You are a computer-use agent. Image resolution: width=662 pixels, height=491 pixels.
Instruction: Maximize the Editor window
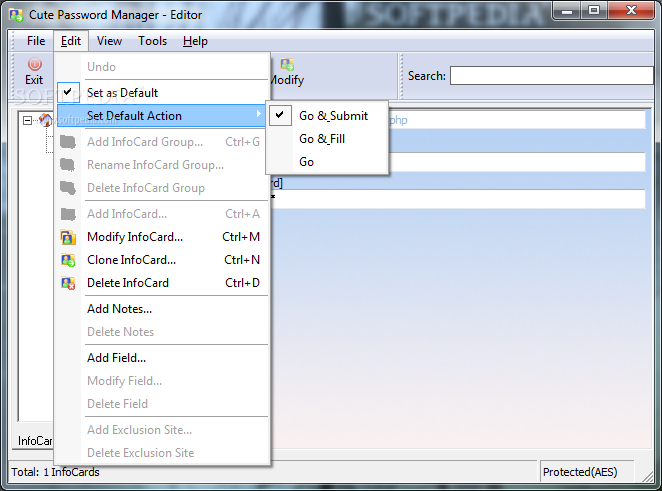pos(594,10)
